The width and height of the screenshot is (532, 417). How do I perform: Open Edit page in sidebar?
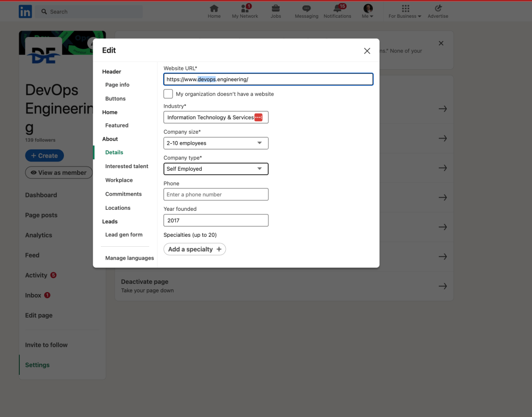(x=38, y=315)
